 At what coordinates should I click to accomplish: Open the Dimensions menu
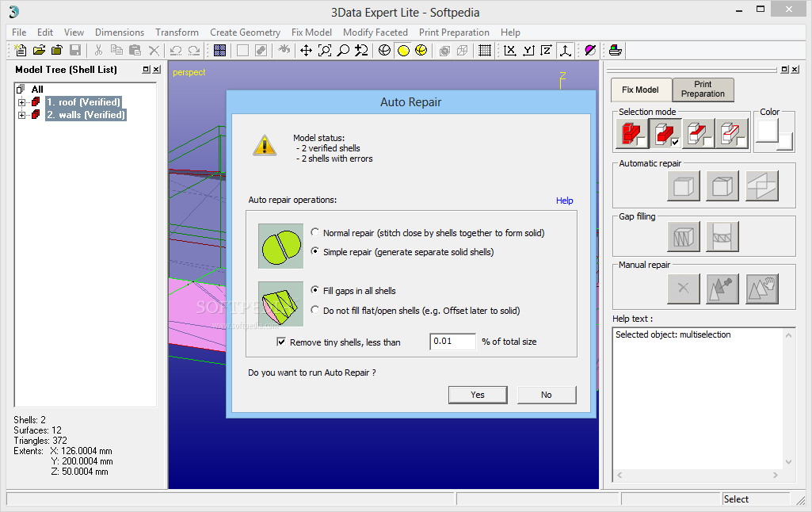[120, 32]
